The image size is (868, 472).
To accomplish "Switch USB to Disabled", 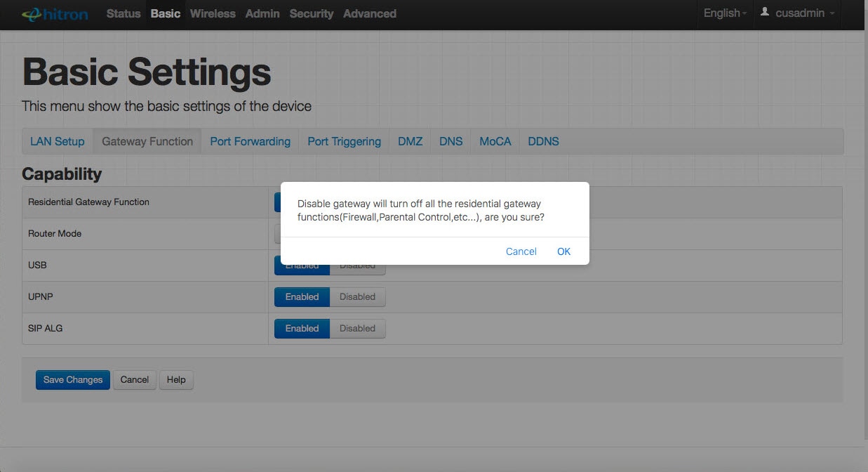I will click(357, 267).
